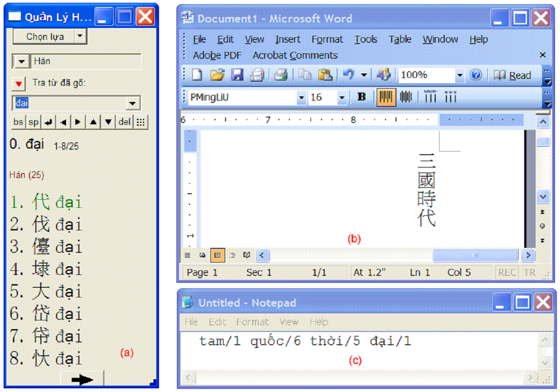Open the Format menu in Word
Viewport: 560px width, 392px height.
tap(327, 39)
